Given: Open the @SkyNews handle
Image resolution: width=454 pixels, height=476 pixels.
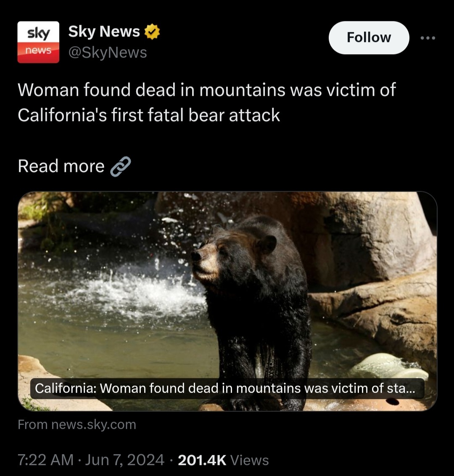Looking at the screenshot, I should pyautogui.click(x=108, y=52).
